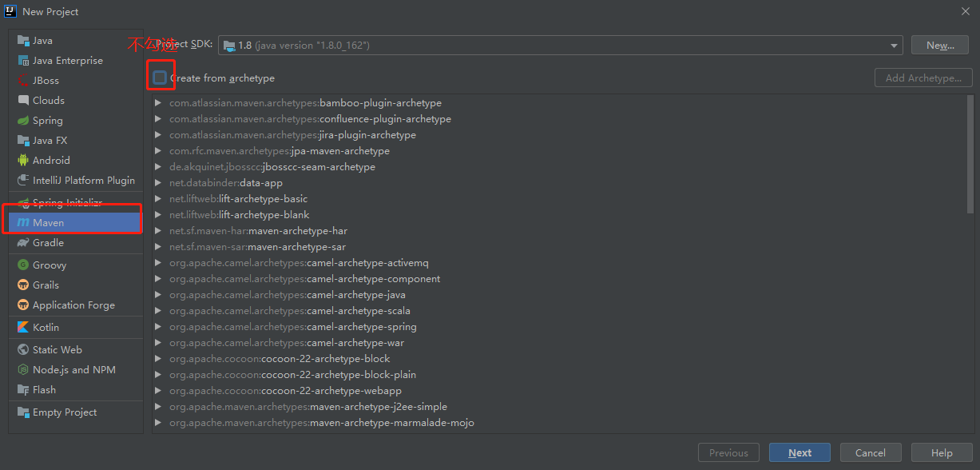This screenshot has width=980, height=470.
Task: Expand lift-archetype-basic entry
Action: 159,199
